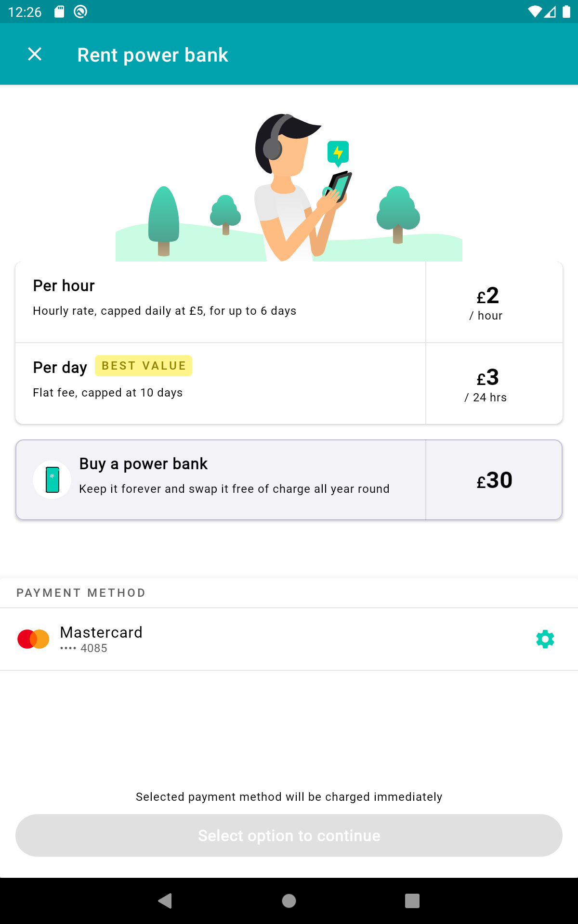The image size is (578, 924).
Task: Tap the £2 per hour price
Action: pos(487,302)
